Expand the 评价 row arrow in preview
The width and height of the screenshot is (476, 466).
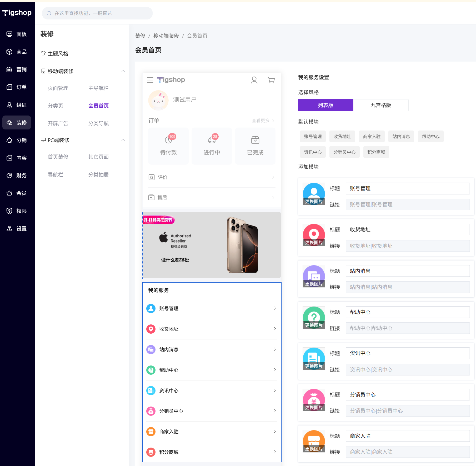273,177
